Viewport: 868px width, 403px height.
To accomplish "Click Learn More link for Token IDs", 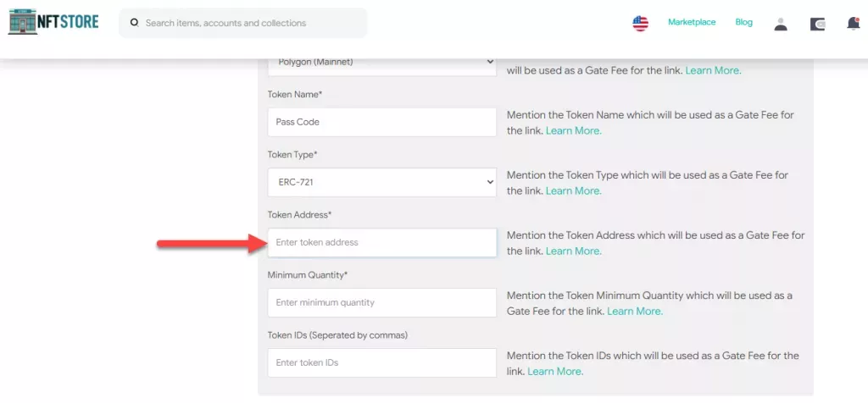I will click(x=555, y=372).
